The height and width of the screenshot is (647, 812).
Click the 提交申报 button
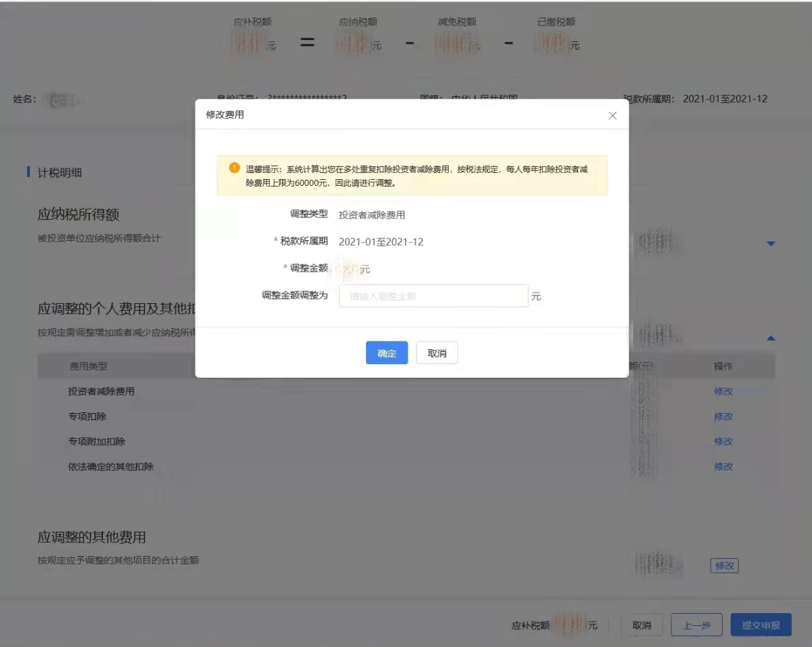tap(762, 624)
